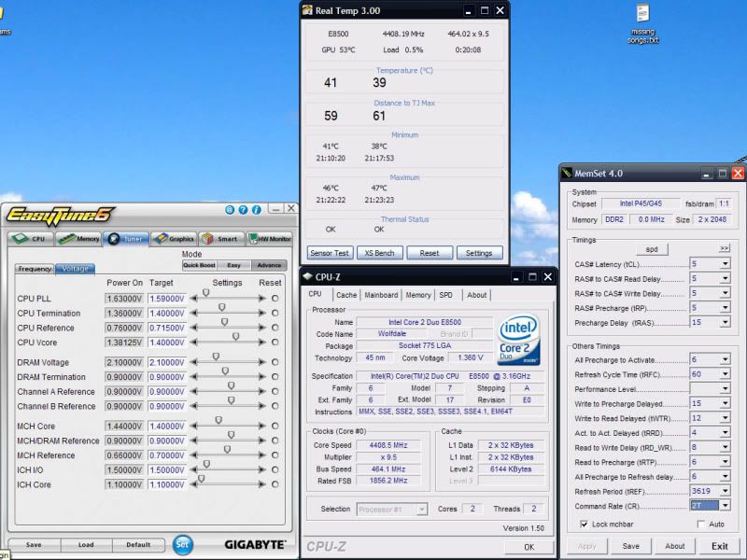747x560 pixels.
Task: Open the Refresh Period (tREF) dropdown
Action: point(725,492)
